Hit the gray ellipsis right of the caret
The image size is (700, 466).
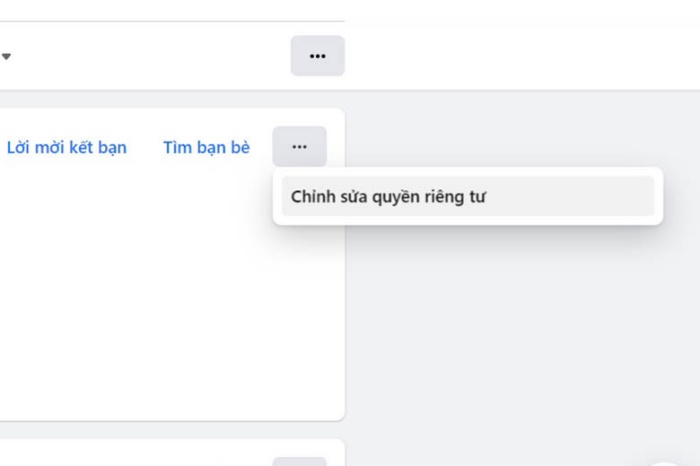317,56
